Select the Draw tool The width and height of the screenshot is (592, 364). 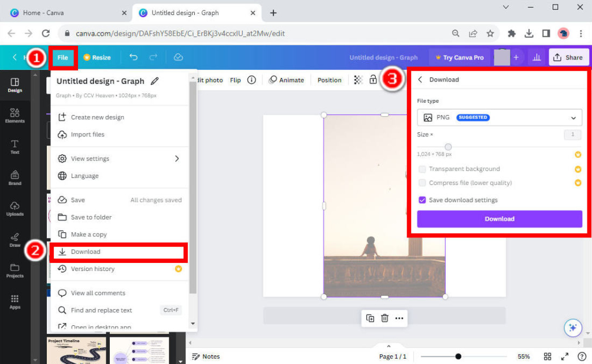click(x=14, y=239)
